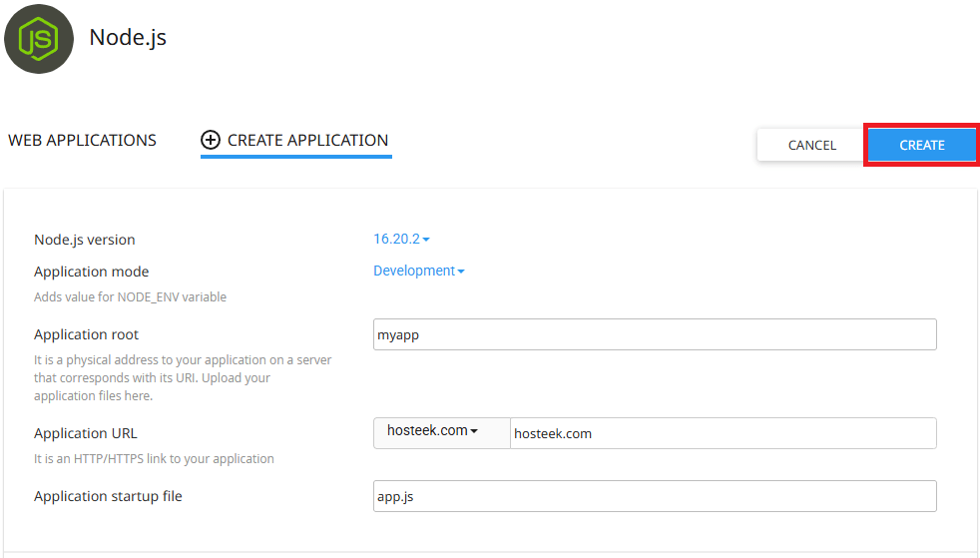
Task: Open the hosteek.com domain dropdown
Action: coord(442,433)
